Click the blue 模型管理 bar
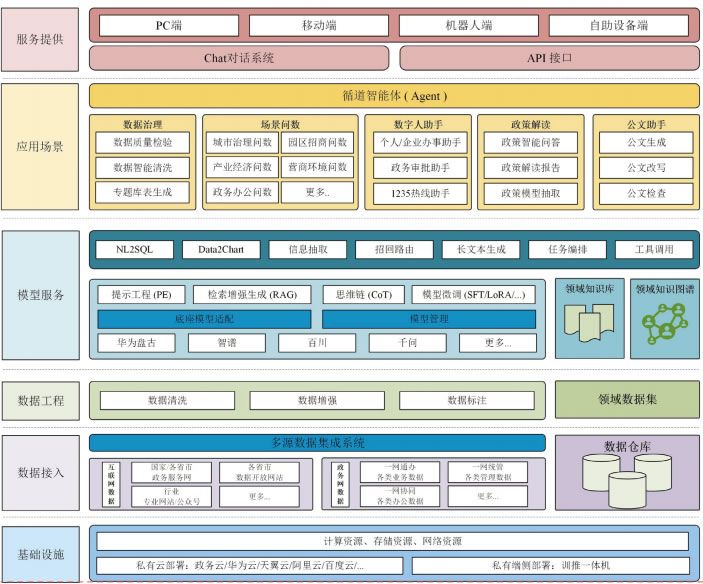 pos(428,319)
